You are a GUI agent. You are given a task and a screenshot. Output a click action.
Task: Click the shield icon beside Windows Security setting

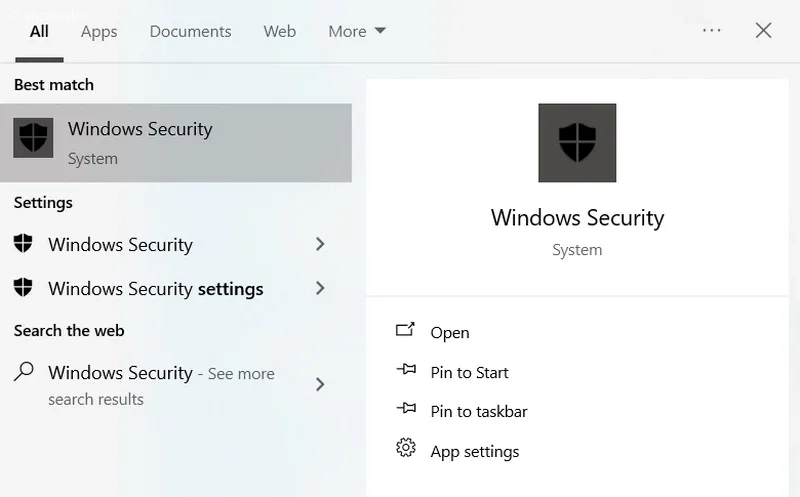[x=23, y=244]
